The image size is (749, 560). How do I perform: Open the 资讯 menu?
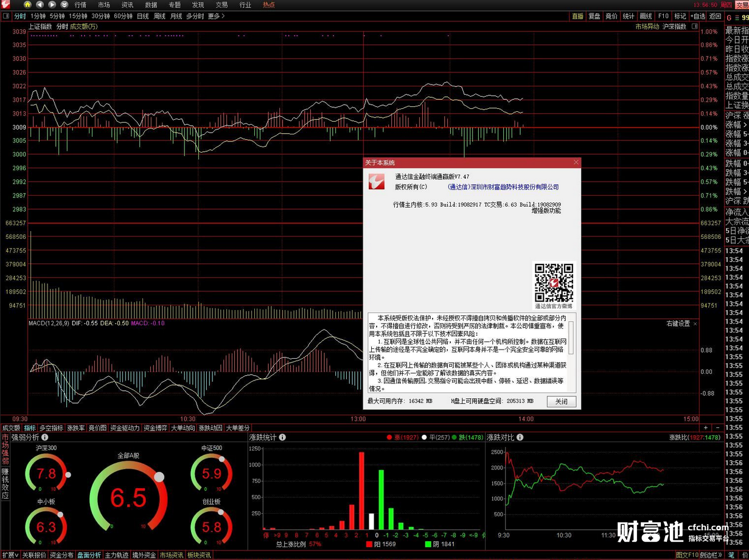[x=127, y=5]
